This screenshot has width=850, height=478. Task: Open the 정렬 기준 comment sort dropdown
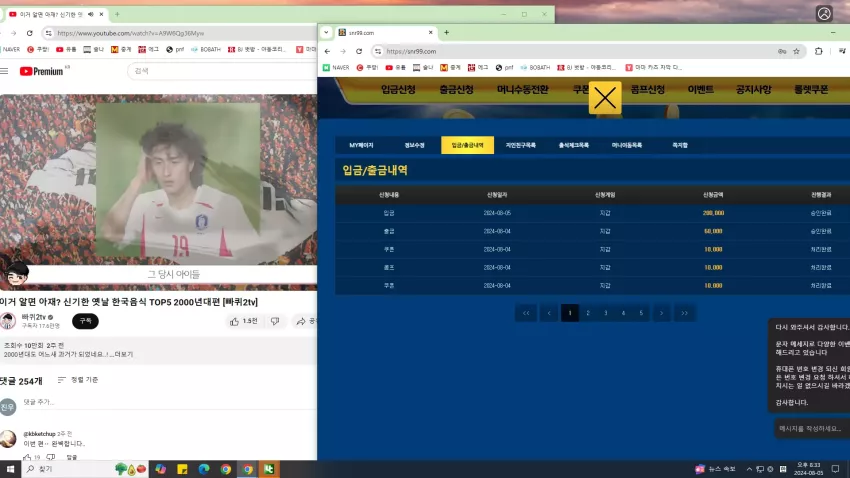[x=78, y=380]
